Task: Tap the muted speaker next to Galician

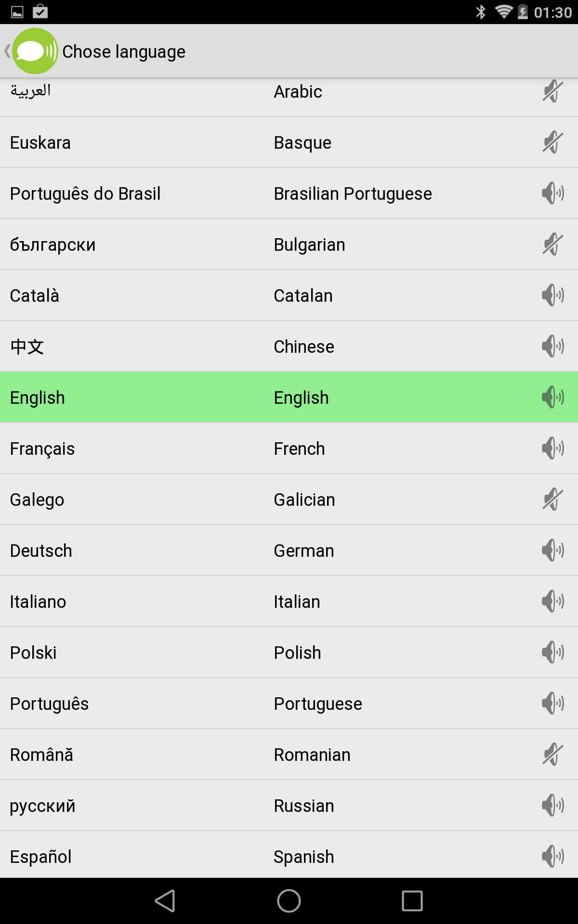Action: 552,500
